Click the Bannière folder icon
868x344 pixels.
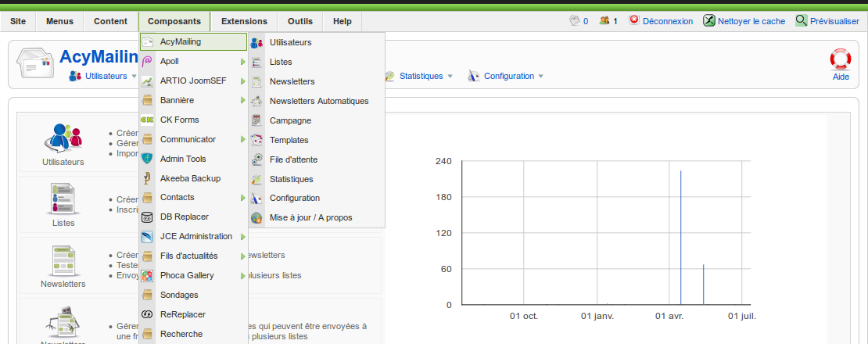point(147,101)
